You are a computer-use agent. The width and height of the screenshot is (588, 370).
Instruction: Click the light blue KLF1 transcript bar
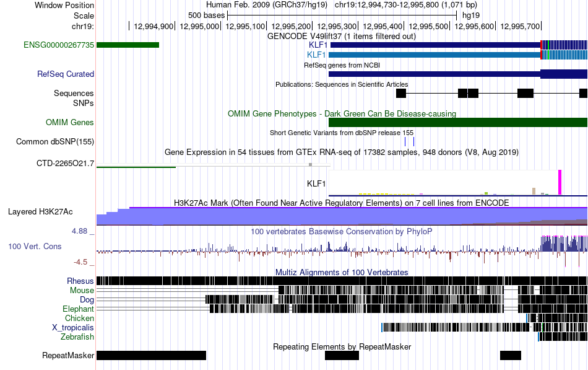[x=458, y=55]
